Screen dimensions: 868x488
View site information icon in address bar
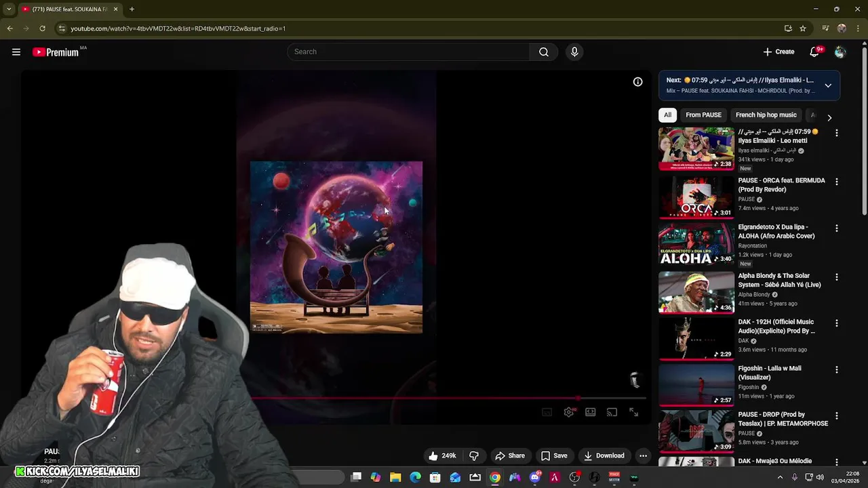[62, 28]
